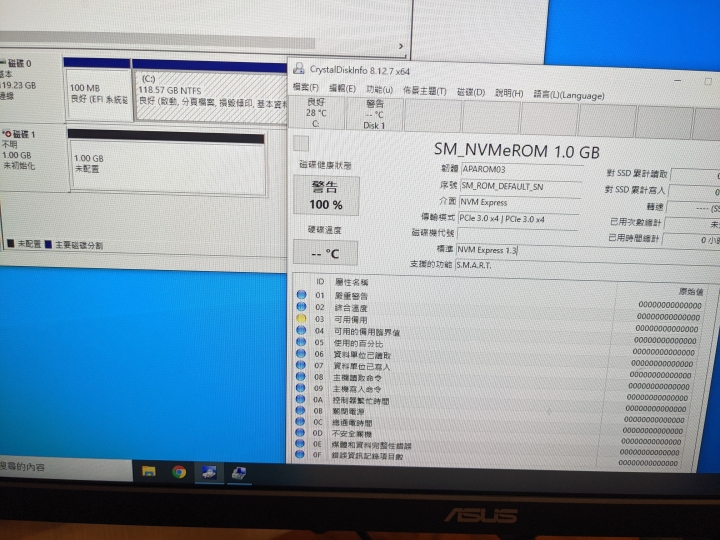Click the transfer mode field PCIe 3.0 x4

[518, 219]
